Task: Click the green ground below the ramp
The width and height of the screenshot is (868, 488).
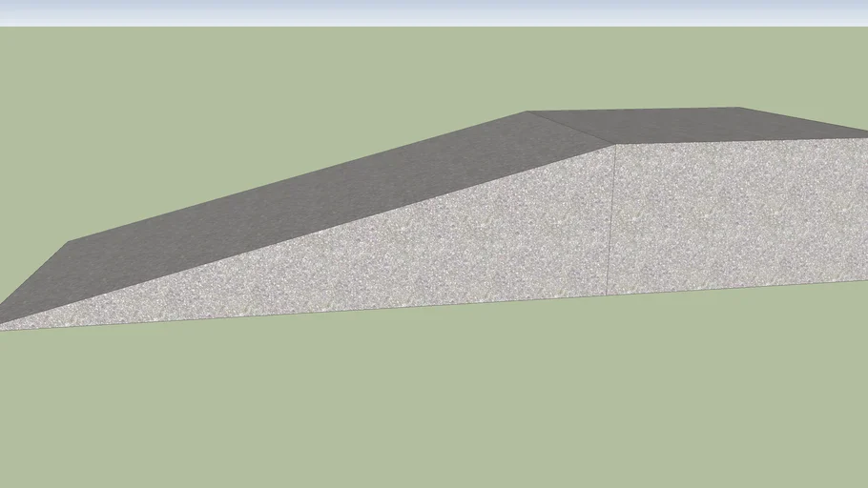Action: [x=429, y=400]
